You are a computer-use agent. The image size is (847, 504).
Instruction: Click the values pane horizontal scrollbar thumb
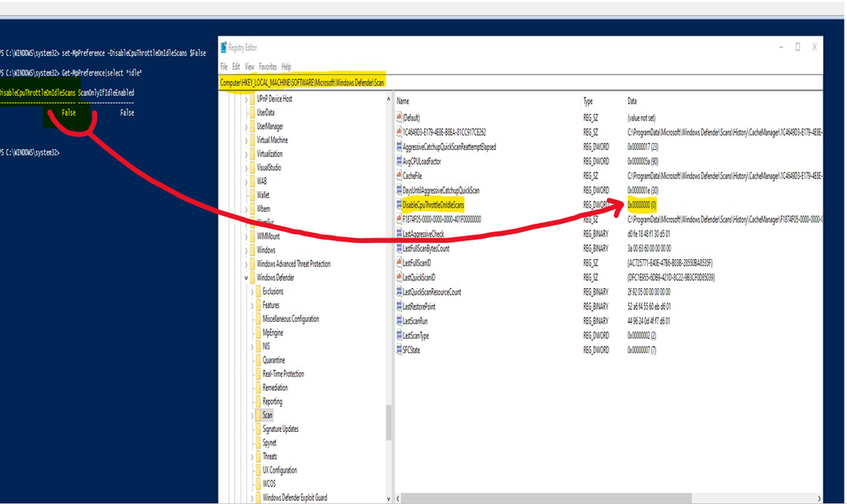547,498
